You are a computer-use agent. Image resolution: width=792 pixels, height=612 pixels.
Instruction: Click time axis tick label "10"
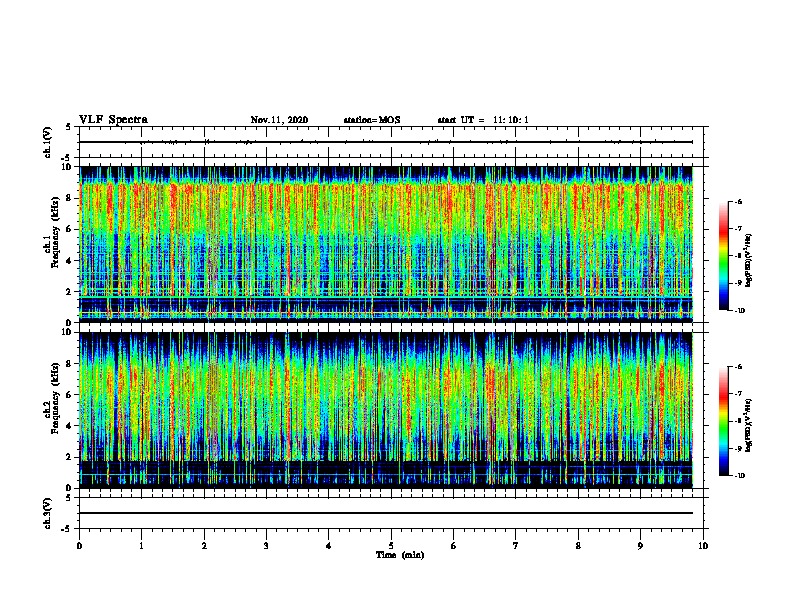pos(703,546)
